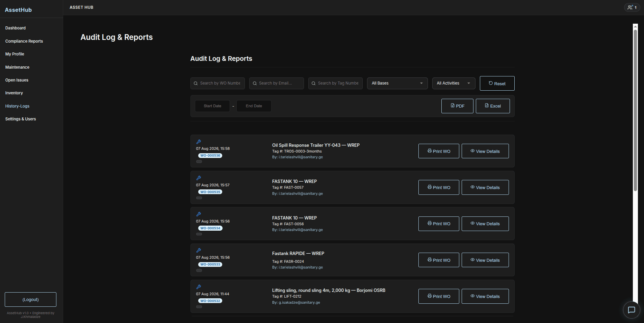The height and width of the screenshot is (323, 644).
Task: Reset the audit log filters
Action: 497,83
